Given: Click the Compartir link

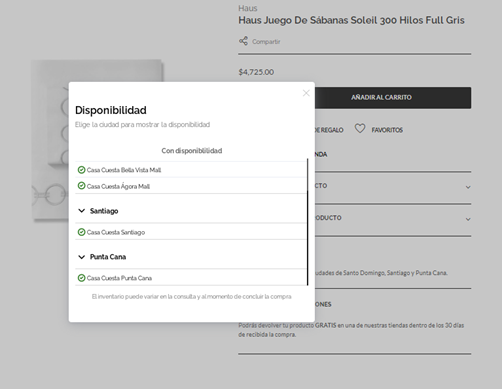Looking at the screenshot, I should pyautogui.click(x=266, y=42).
